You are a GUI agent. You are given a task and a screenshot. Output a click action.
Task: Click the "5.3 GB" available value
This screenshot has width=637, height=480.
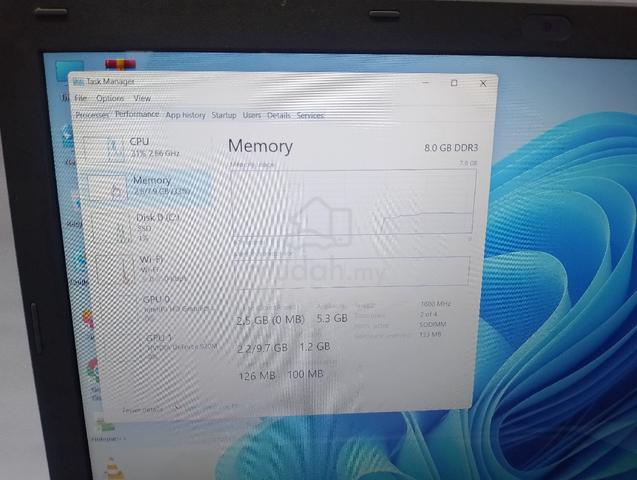click(332, 318)
